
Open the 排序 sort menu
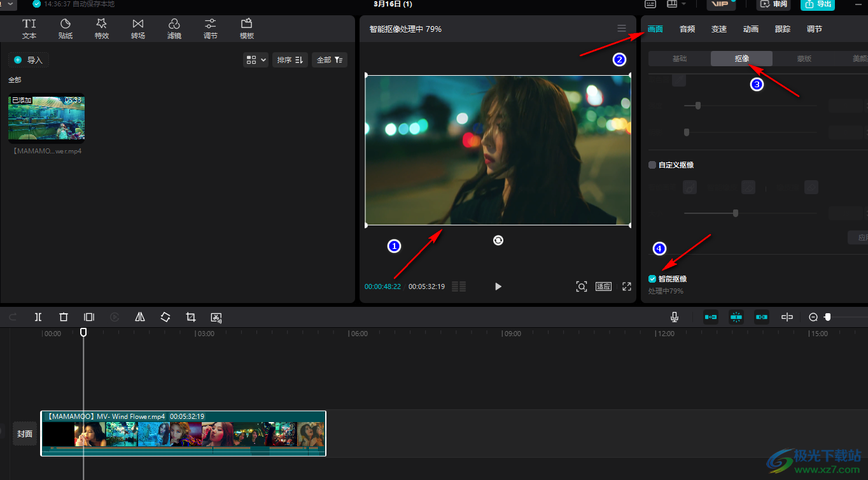click(x=290, y=60)
